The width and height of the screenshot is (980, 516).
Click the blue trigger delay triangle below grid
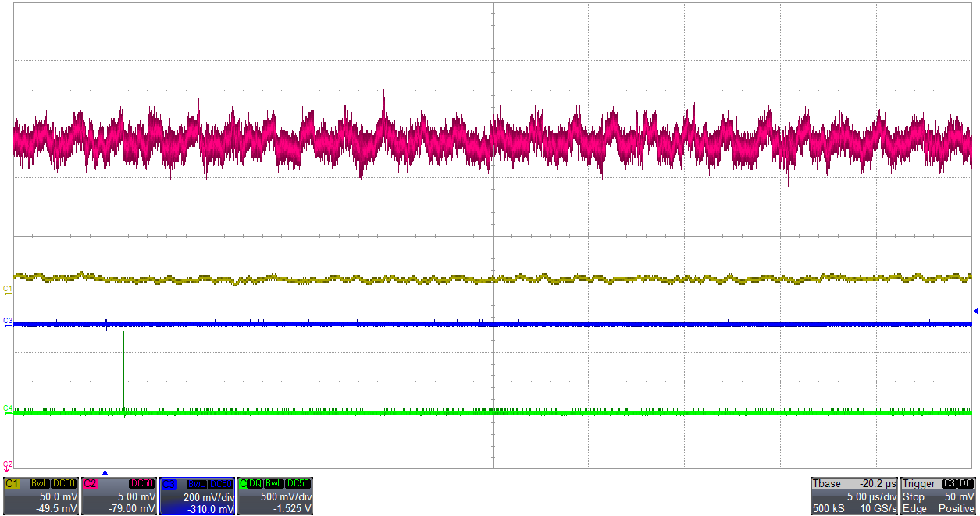click(105, 472)
